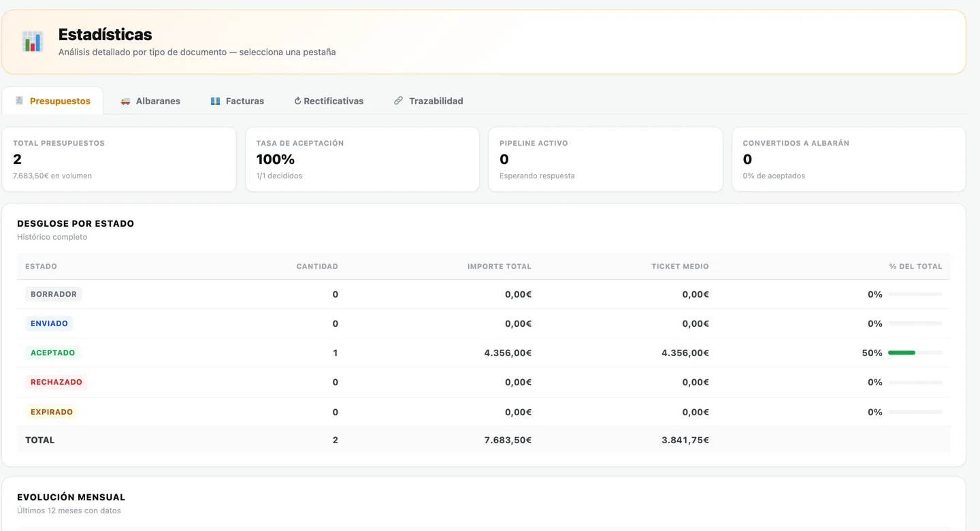Click the RECHAZADO status badge
Viewport: 980px width, 531px height.
click(x=56, y=382)
